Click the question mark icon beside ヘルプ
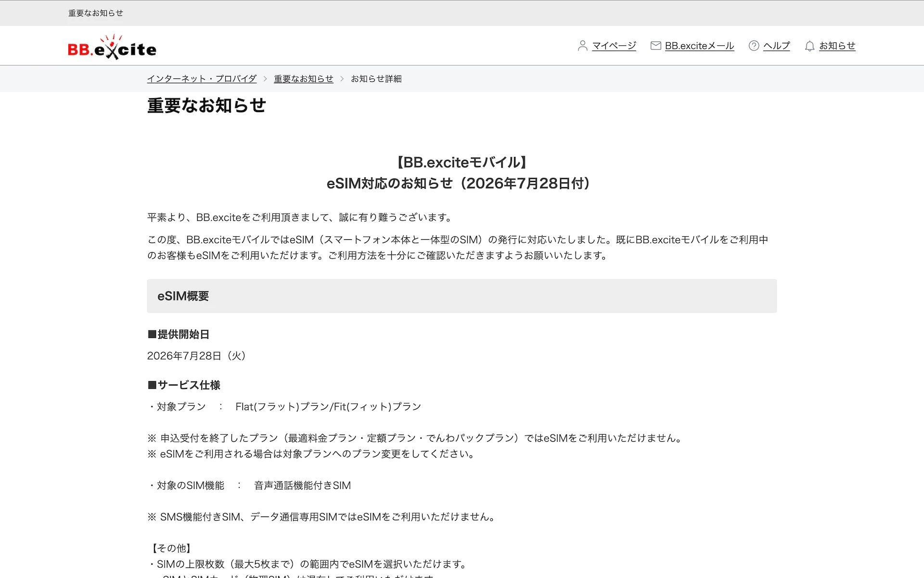 click(x=754, y=46)
